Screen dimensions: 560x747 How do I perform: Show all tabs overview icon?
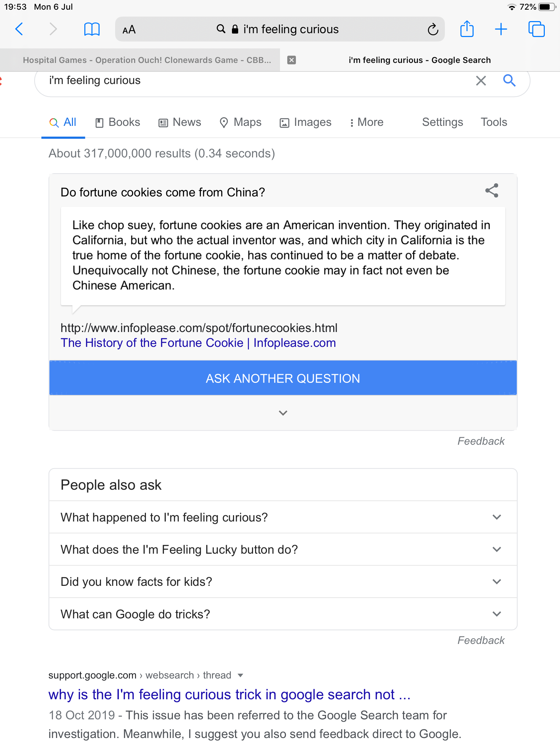click(x=536, y=29)
